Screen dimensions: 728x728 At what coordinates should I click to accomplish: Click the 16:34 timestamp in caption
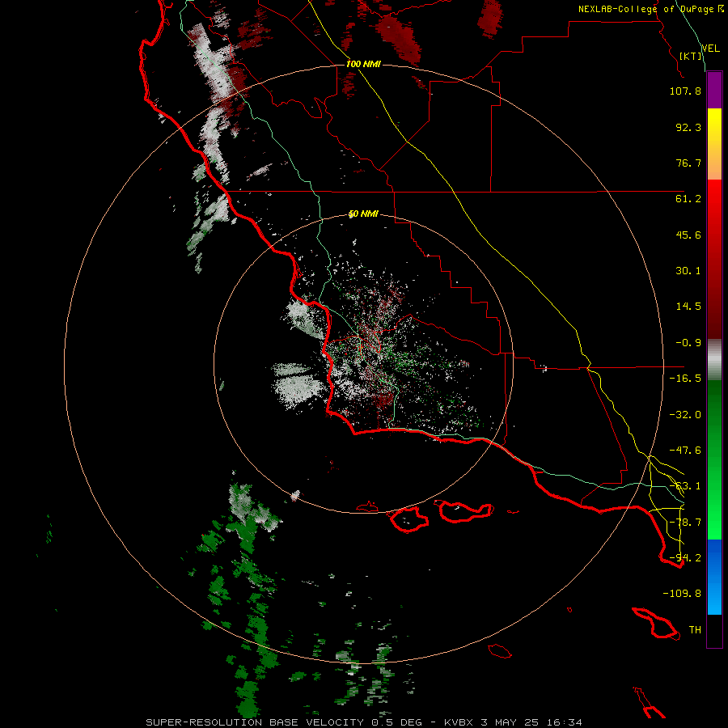click(x=564, y=722)
